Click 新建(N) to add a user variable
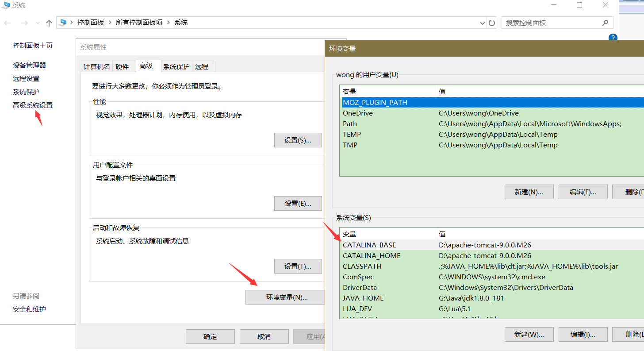The width and height of the screenshot is (644, 351). coord(529,192)
